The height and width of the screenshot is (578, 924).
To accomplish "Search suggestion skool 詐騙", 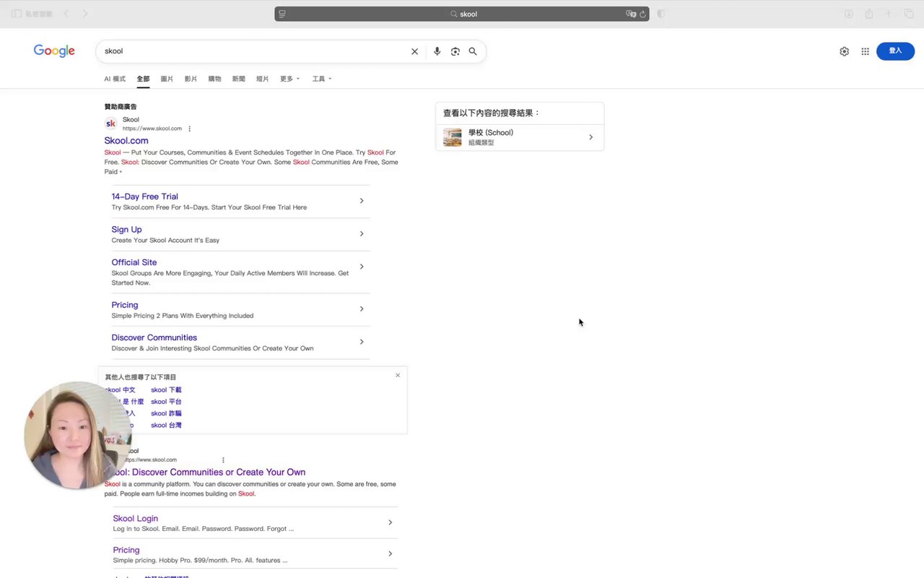I will point(166,414).
